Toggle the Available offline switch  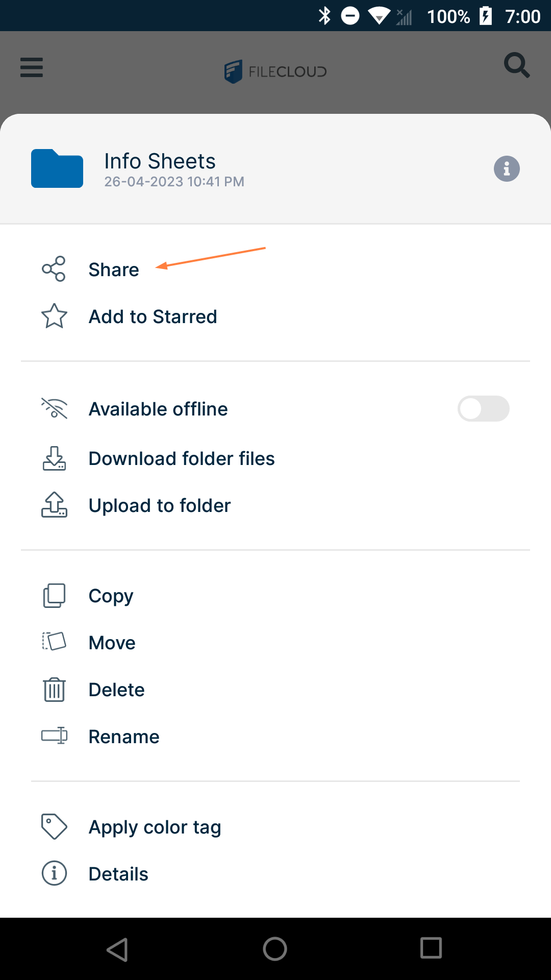coord(483,409)
